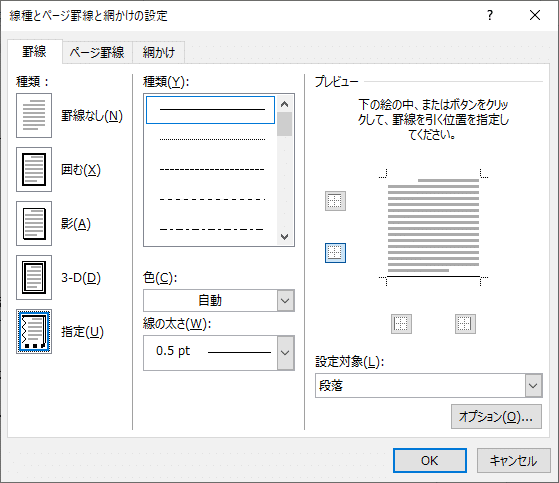Click the paragraph preview picture
This screenshot has width=559, height=483.
pyautogui.click(x=434, y=227)
